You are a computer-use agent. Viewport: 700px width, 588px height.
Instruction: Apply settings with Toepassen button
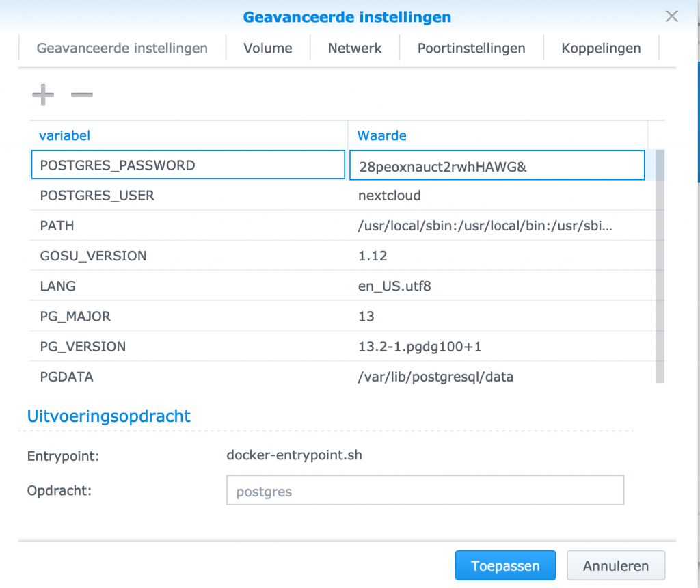[505, 565]
